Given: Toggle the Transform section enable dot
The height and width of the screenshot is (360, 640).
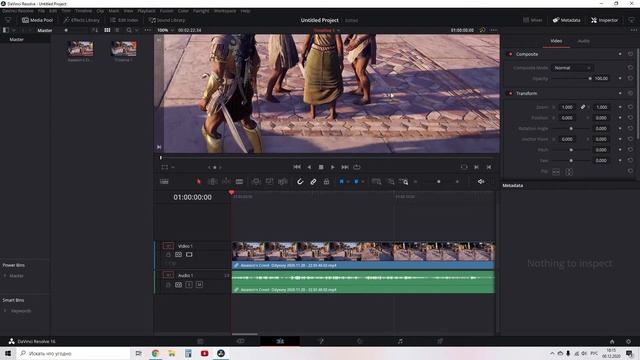Looking at the screenshot, I should point(510,93).
